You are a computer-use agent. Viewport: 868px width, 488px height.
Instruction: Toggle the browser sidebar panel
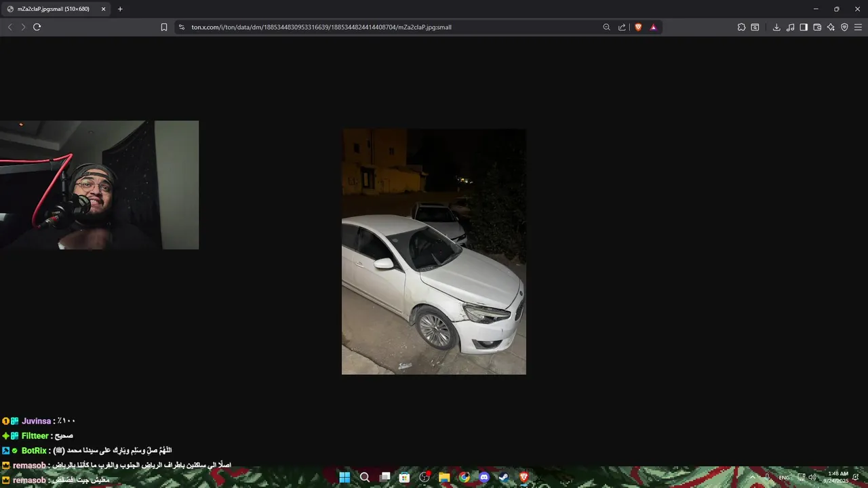(x=804, y=27)
